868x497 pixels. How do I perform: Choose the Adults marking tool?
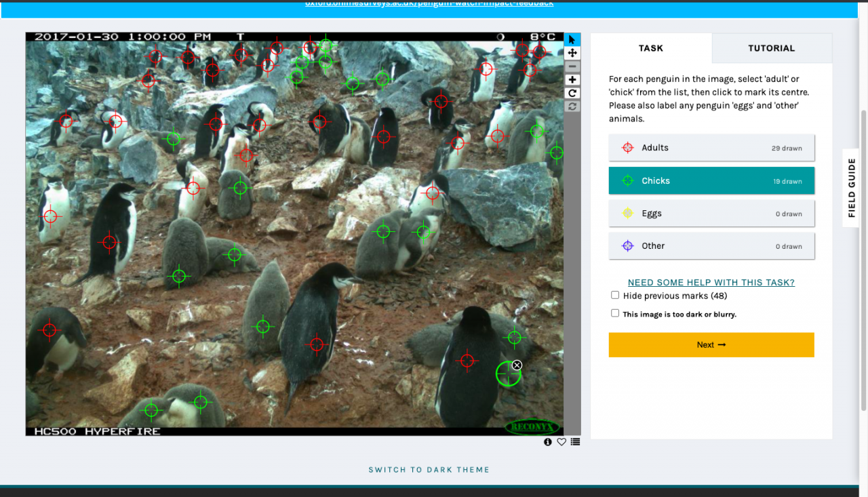tap(711, 148)
